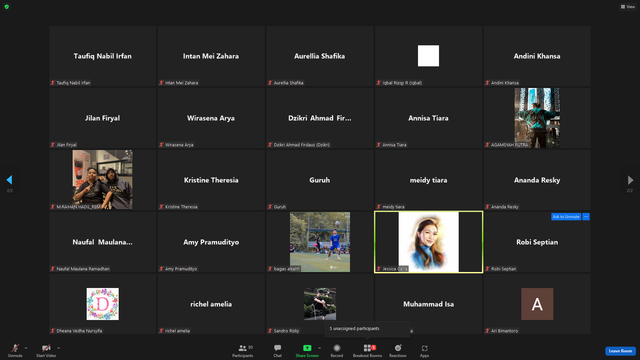Screen dimensions: 640x360
Task: Select the meidy tiara tile
Action: tap(429, 180)
